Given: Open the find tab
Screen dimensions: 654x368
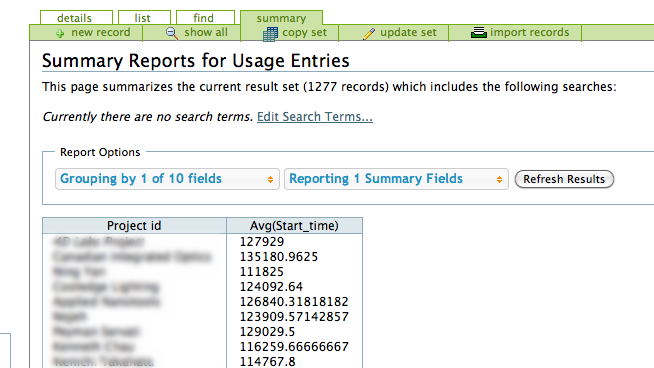Looking at the screenshot, I should [205, 18].
